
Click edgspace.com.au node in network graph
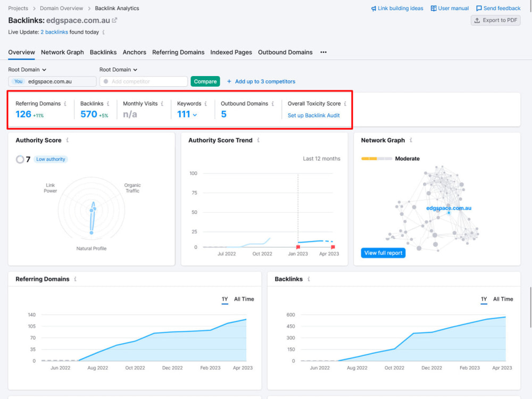448,212
